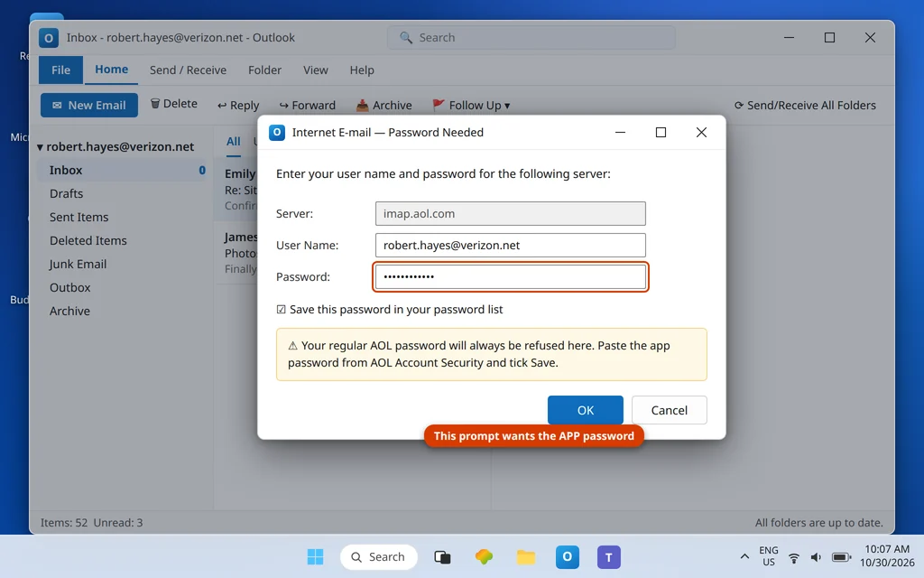This screenshot has width=924, height=578.
Task: Click the New Email button
Action: pyautogui.click(x=89, y=105)
